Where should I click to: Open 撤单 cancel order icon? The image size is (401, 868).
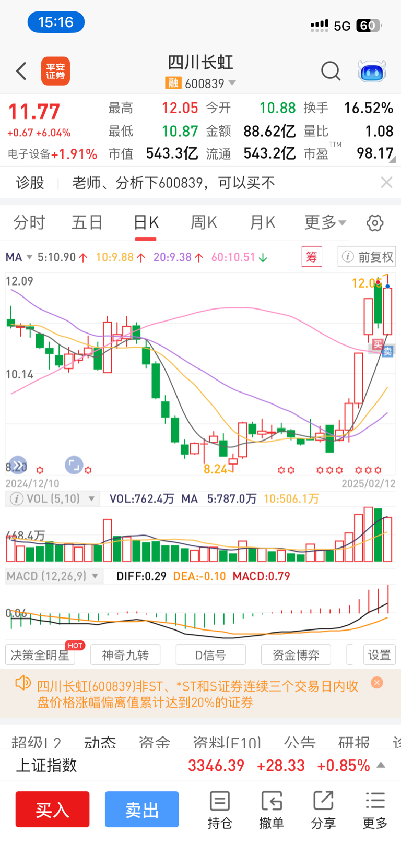(272, 810)
